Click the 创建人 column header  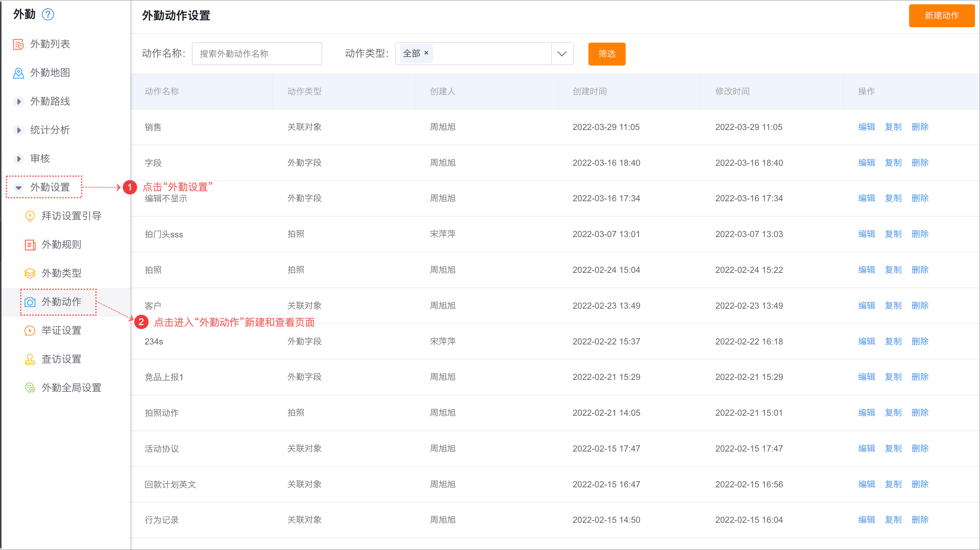pyautogui.click(x=442, y=91)
